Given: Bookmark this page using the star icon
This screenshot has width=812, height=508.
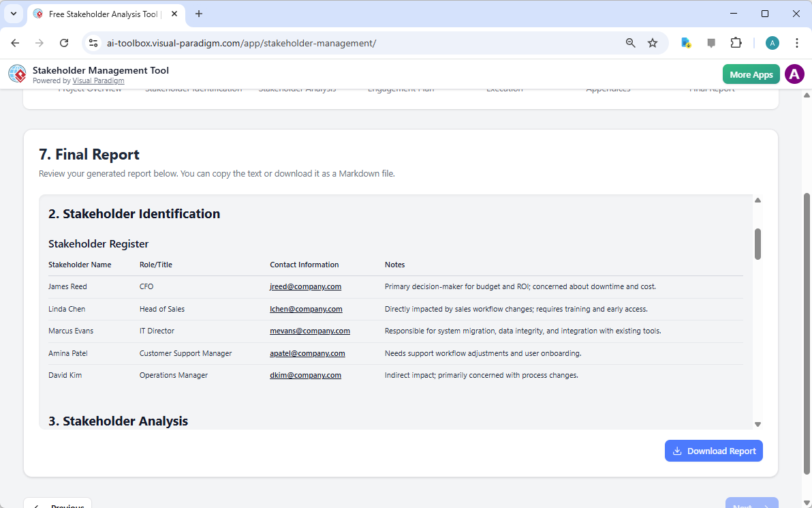Looking at the screenshot, I should pos(653,42).
